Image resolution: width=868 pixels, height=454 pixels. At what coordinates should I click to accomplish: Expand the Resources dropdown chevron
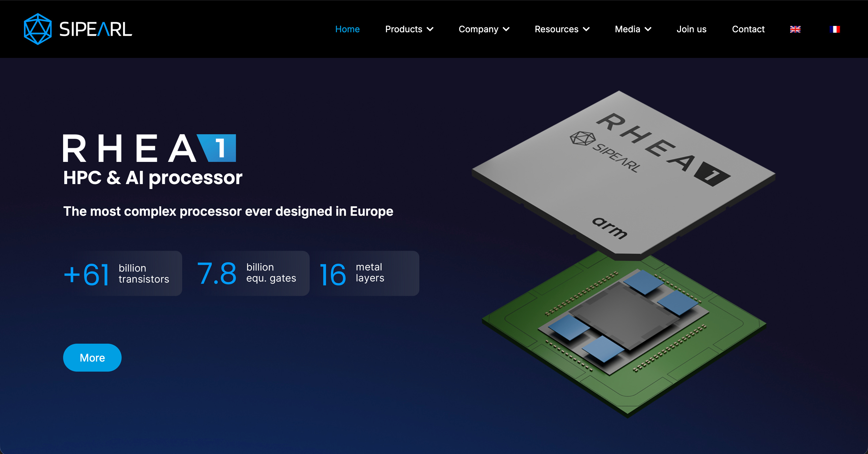click(x=586, y=29)
